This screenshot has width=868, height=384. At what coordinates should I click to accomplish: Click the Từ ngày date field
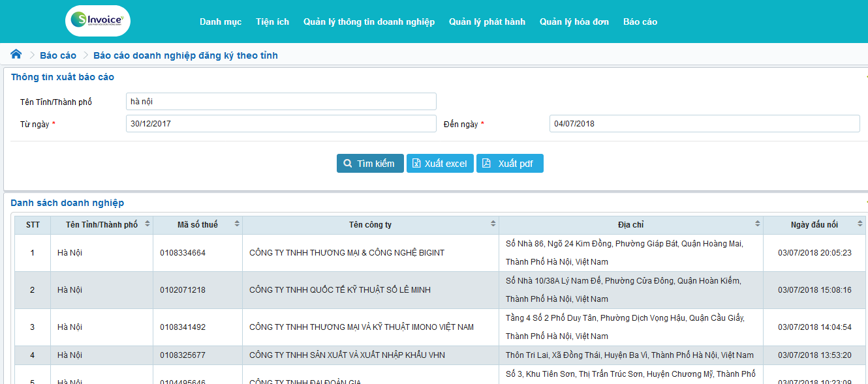click(x=281, y=124)
